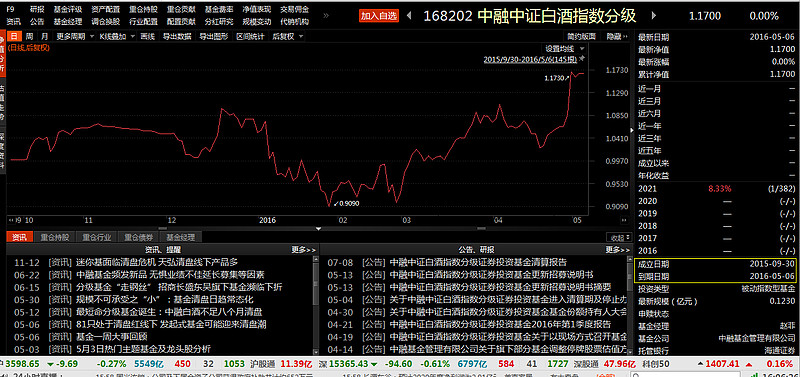Go to the next fund arrow
This screenshot has width=800, height=377.
pyautogui.click(x=654, y=16)
